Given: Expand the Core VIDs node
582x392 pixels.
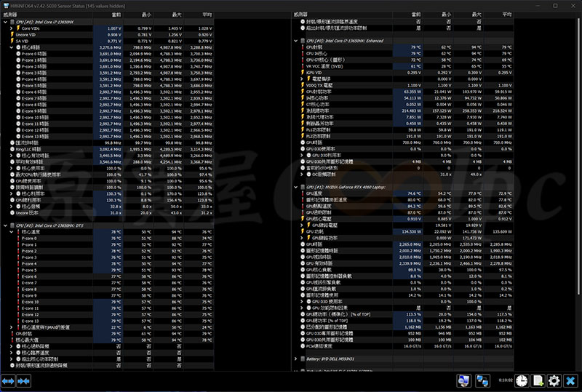Looking at the screenshot, I should pyautogui.click(x=12, y=28).
